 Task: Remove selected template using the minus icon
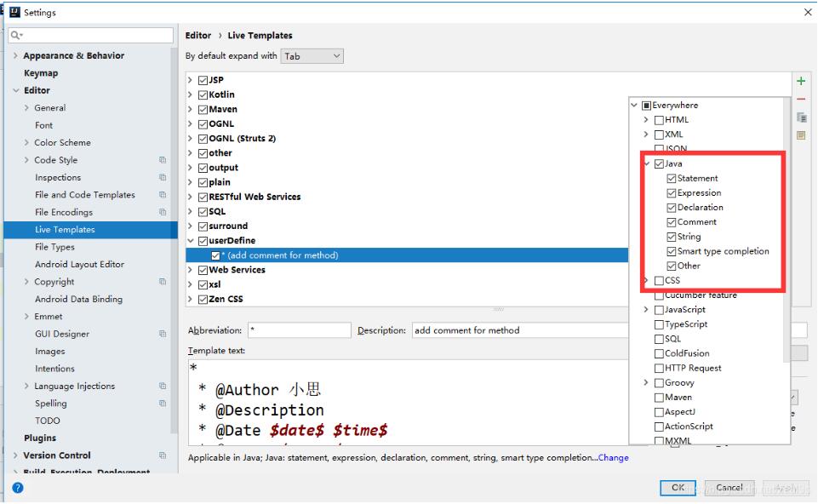pyautogui.click(x=801, y=100)
